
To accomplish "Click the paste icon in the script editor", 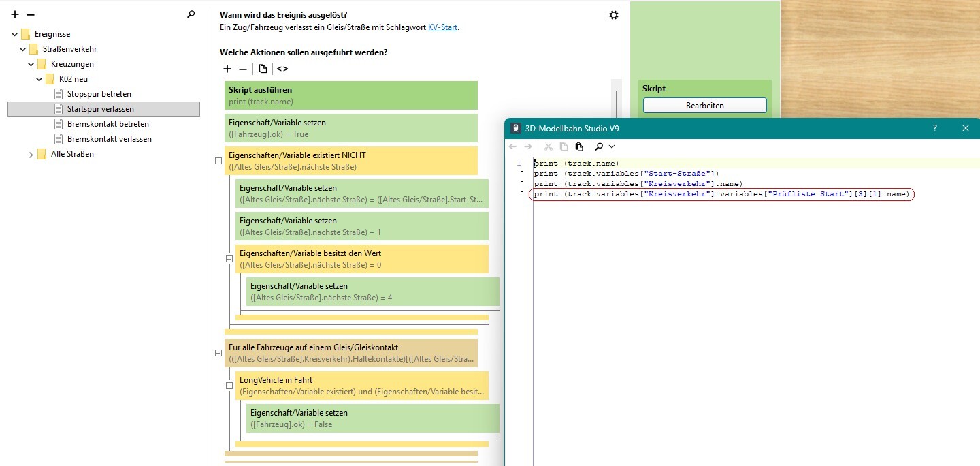I will tap(578, 146).
